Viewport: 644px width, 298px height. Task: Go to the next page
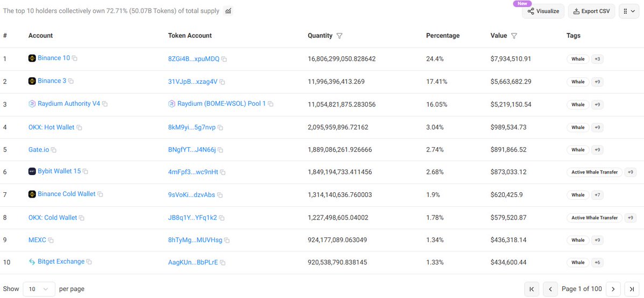[x=613, y=289]
